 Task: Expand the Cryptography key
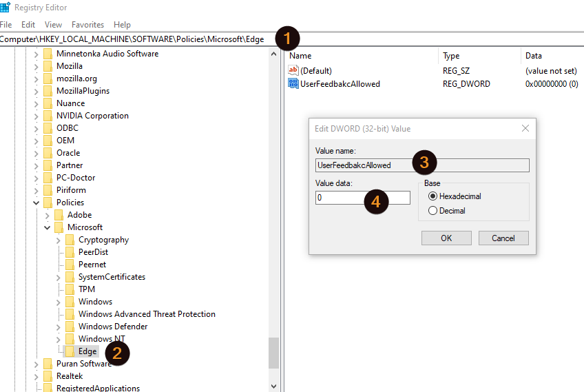58,240
